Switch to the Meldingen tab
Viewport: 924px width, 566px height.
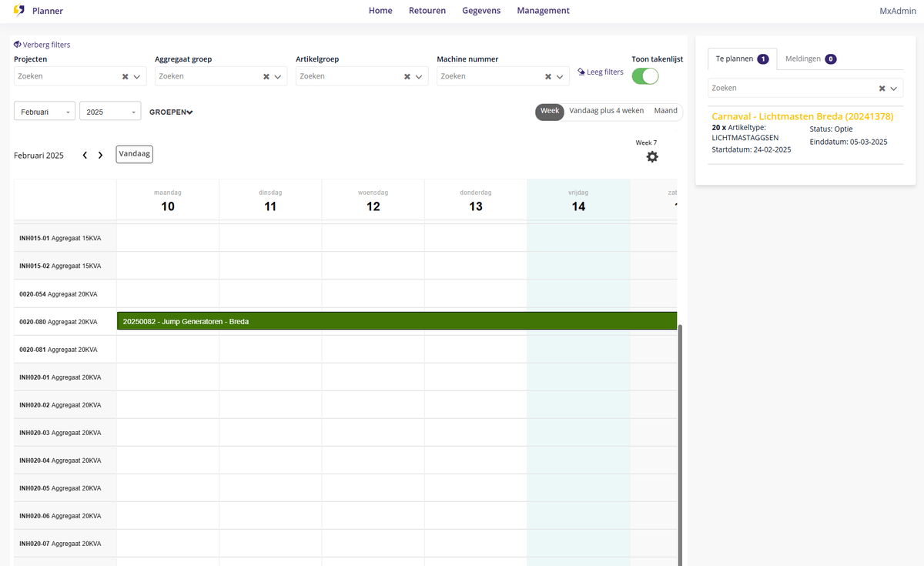pos(811,59)
